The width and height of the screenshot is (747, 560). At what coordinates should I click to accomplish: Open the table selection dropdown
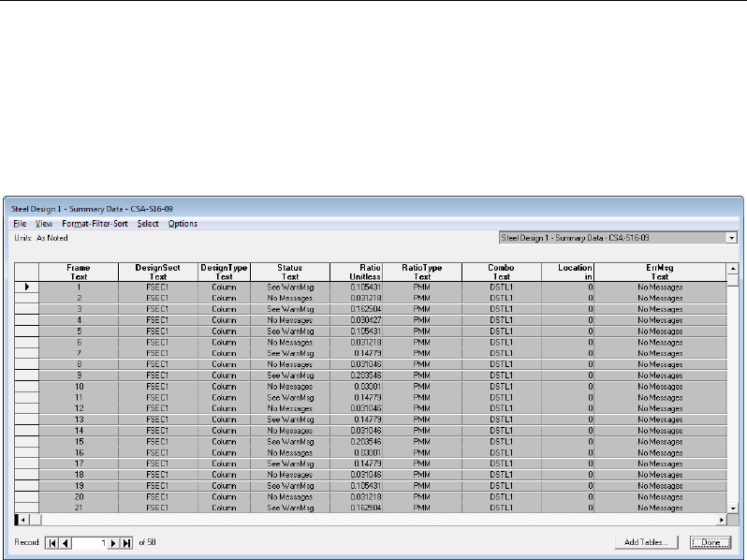click(731, 238)
